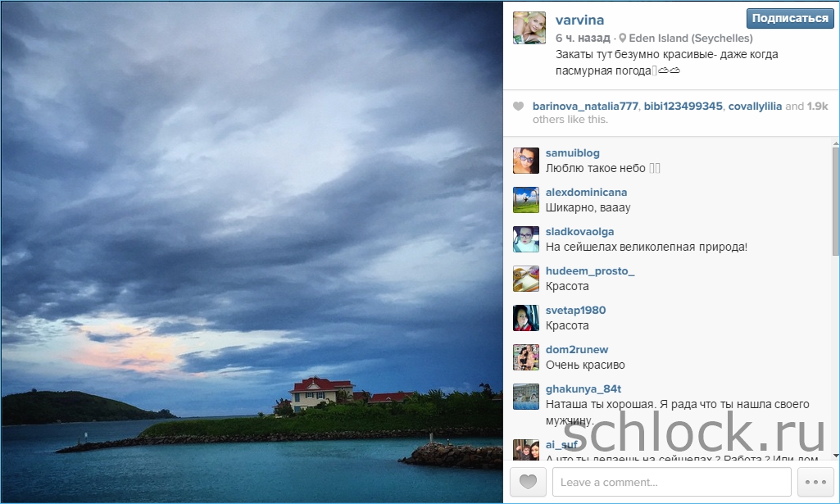The width and height of the screenshot is (840, 504).
Task: Open barinova_natalia777 profile link
Action: [585, 106]
